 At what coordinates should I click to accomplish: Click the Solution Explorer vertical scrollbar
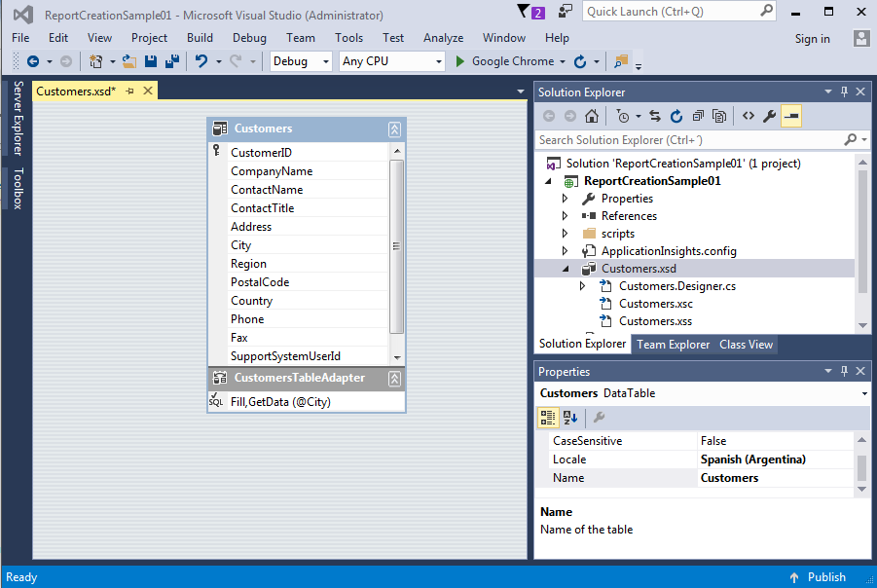coord(862,232)
